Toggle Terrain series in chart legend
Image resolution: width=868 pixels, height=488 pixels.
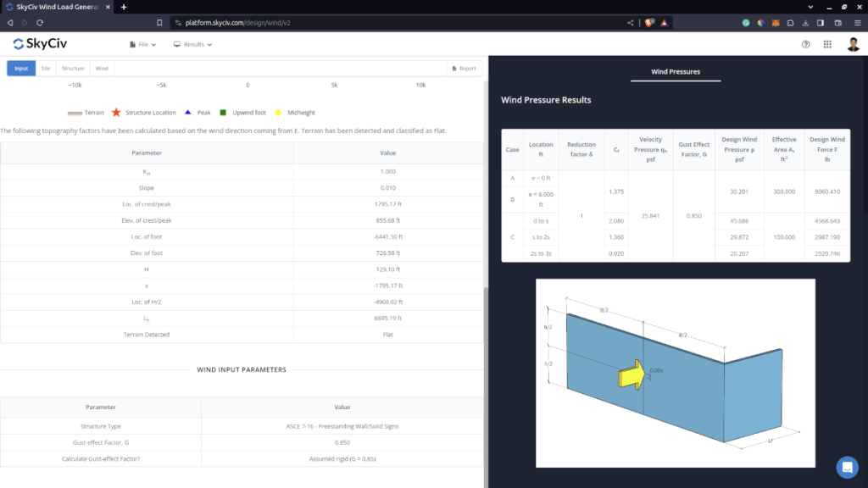pyautogui.click(x=86, y=112)
